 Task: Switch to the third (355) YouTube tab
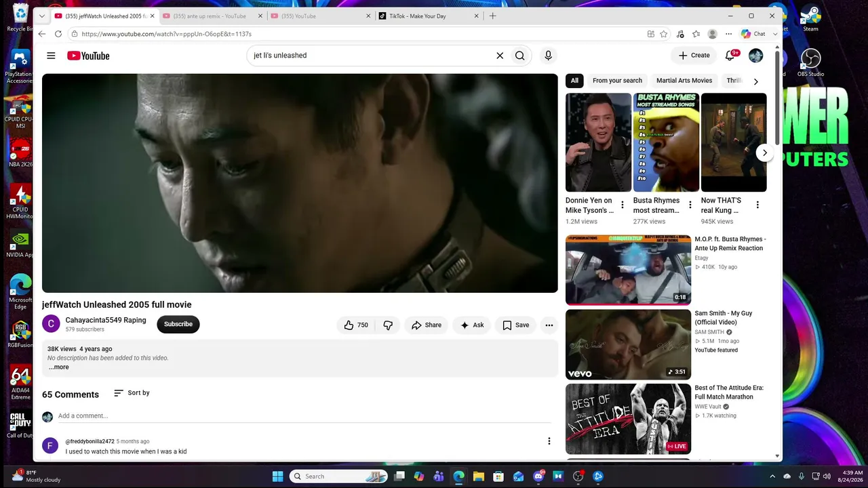tap(319, 16)
